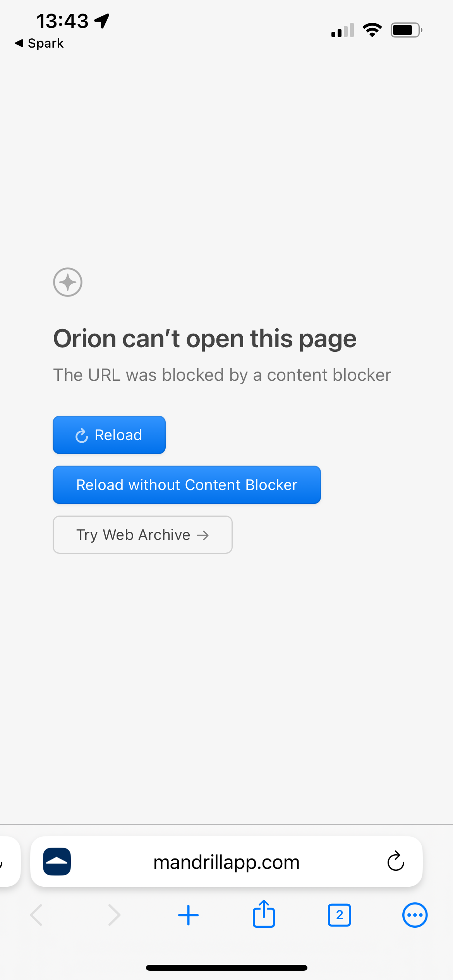Reload without Content Blocker

(187, 485)
